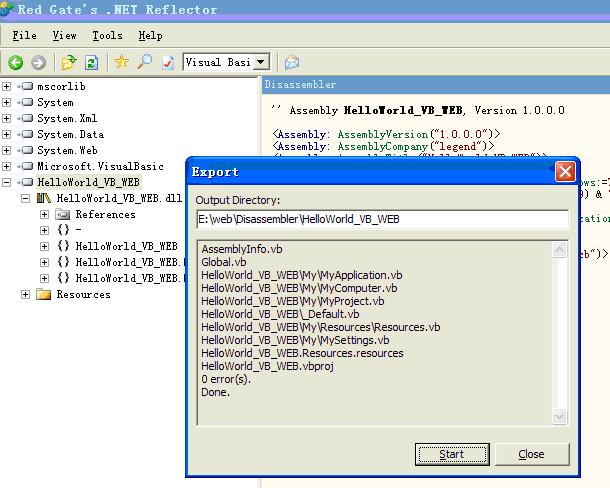The image size is (610, 488).
Task: Click the "Done." log line
Action: [216, 392]
